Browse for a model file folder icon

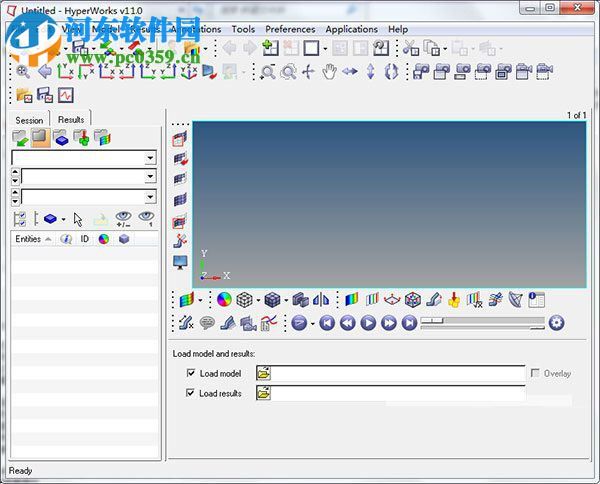click(x=263, y=373)
